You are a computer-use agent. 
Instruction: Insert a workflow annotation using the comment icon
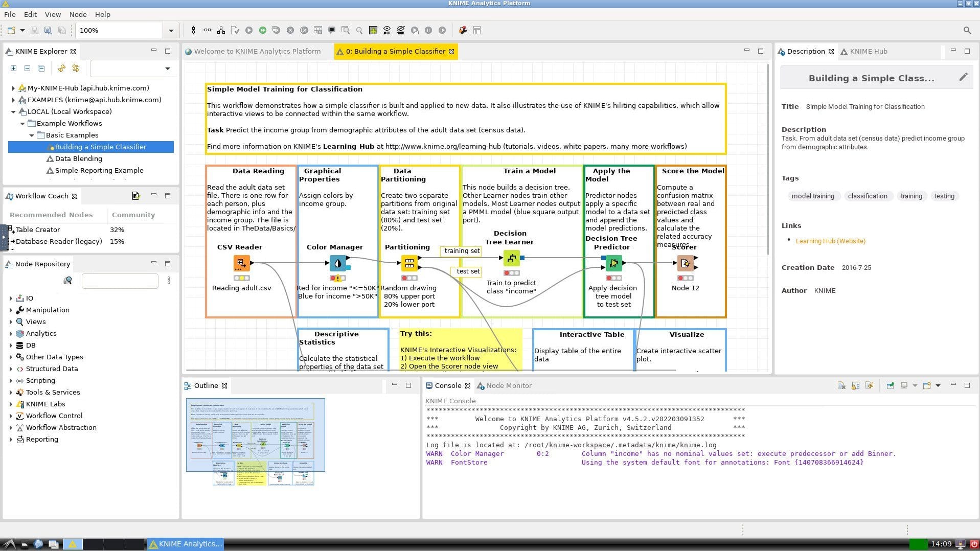[332, 30]
